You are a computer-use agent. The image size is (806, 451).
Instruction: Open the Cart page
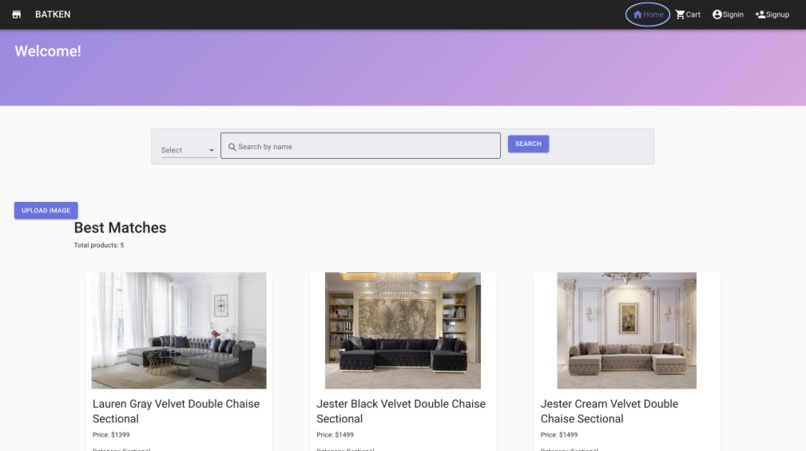coord(688,14)
